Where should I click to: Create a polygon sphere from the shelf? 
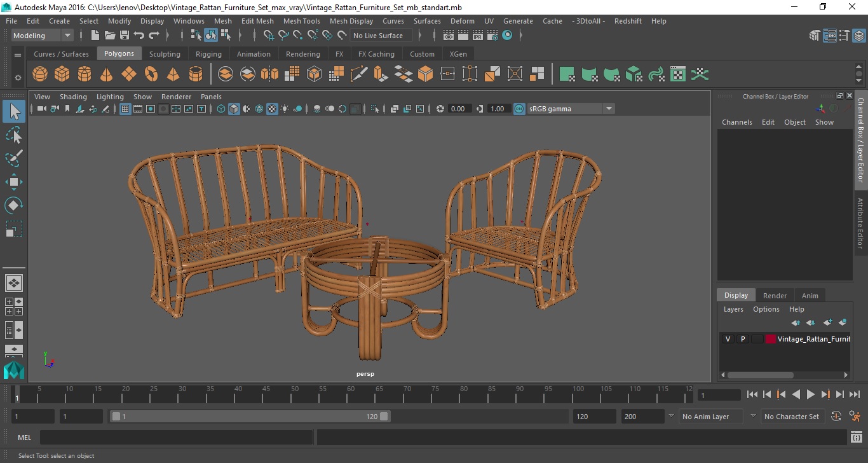point(40,74)
